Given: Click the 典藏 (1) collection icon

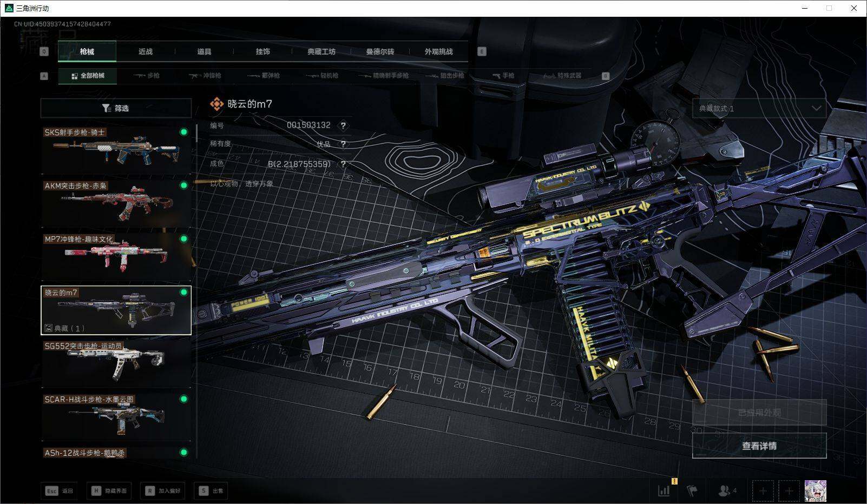Looking at the screenshot, I should pyautogui.click(x=49, y=328).
